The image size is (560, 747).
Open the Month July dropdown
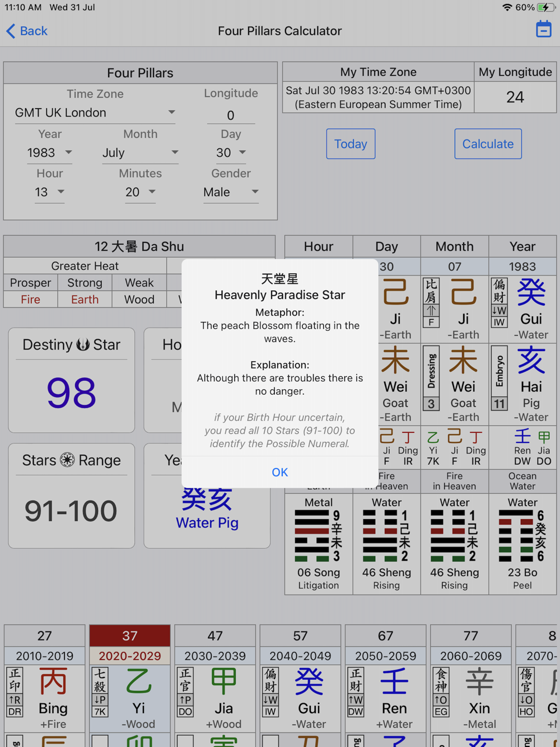tap(140, 153)
